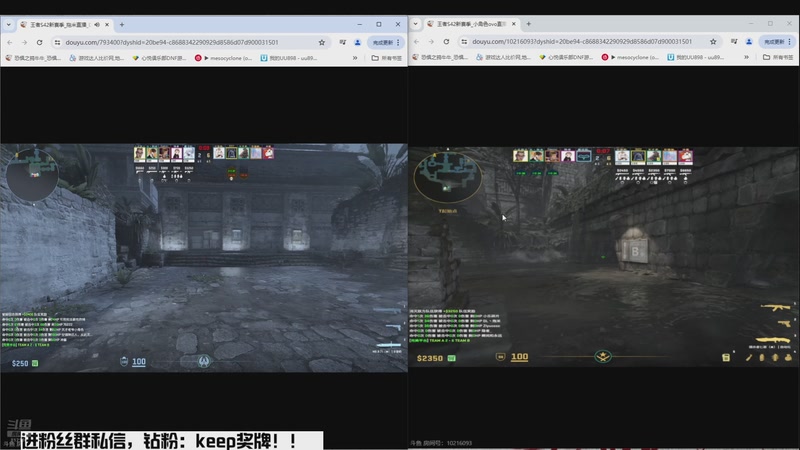Click the B bombsite sign in 10216093 stream
The image size is (800, 450).
(x=635, y=252)
